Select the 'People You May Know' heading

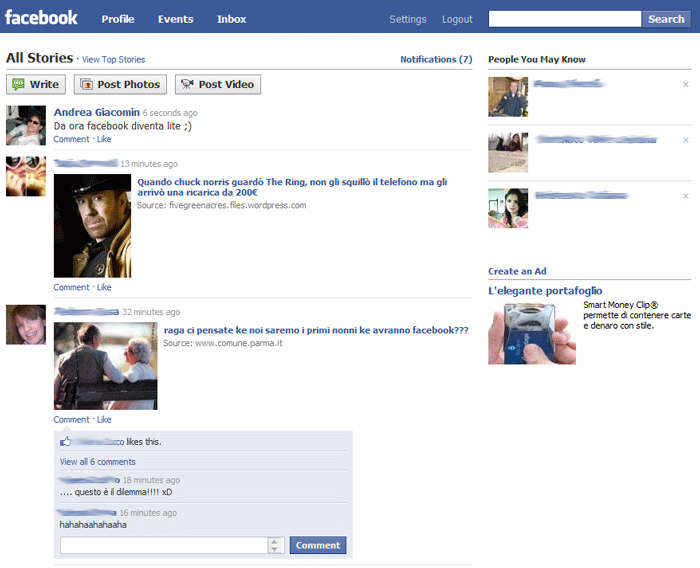(537, 59)
